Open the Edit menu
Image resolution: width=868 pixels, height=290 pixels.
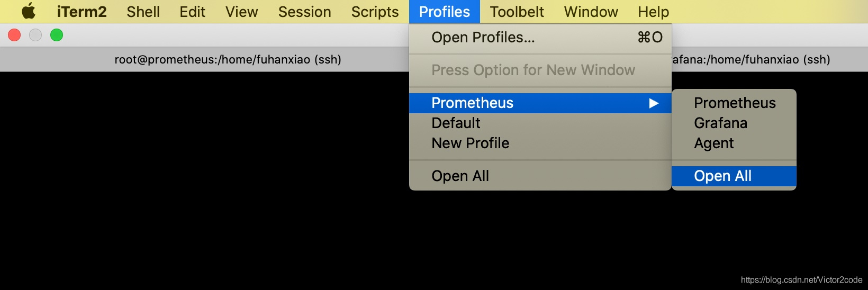tap(192, 12)
